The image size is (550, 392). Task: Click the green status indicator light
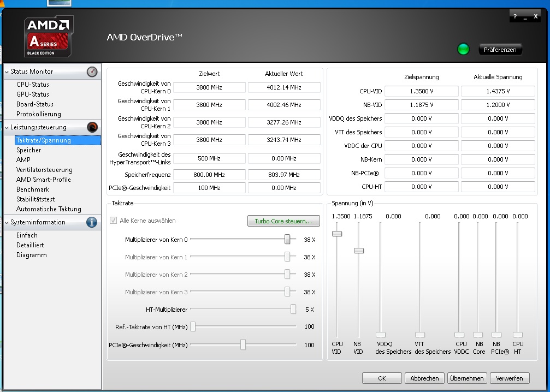click(463, 49)
